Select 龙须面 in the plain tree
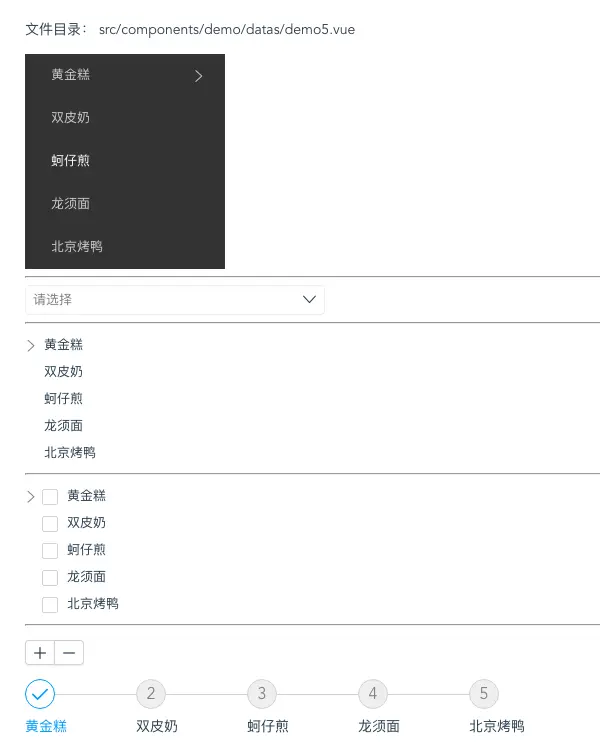Image resolution: width=600 pixels, height=756 pixels. (x=64, y=426)
